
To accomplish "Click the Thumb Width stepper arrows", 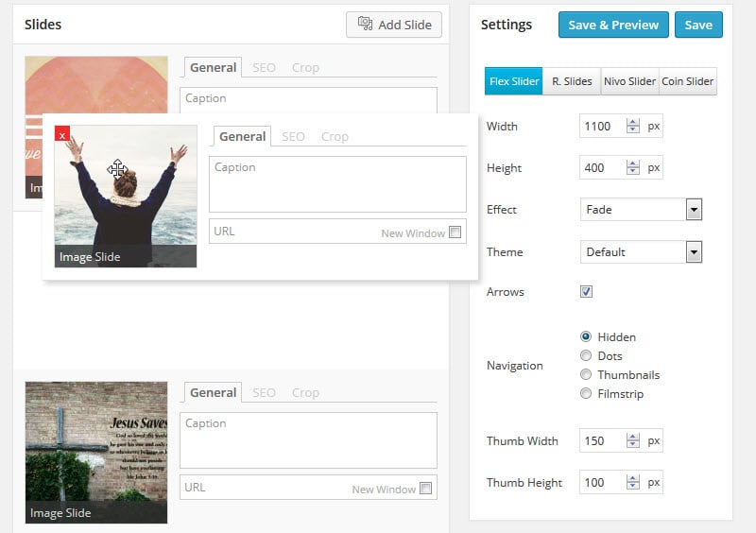I will point(632,441).
